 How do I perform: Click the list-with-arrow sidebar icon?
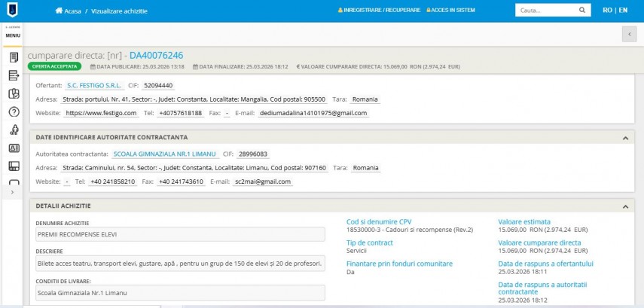(14, 75)
